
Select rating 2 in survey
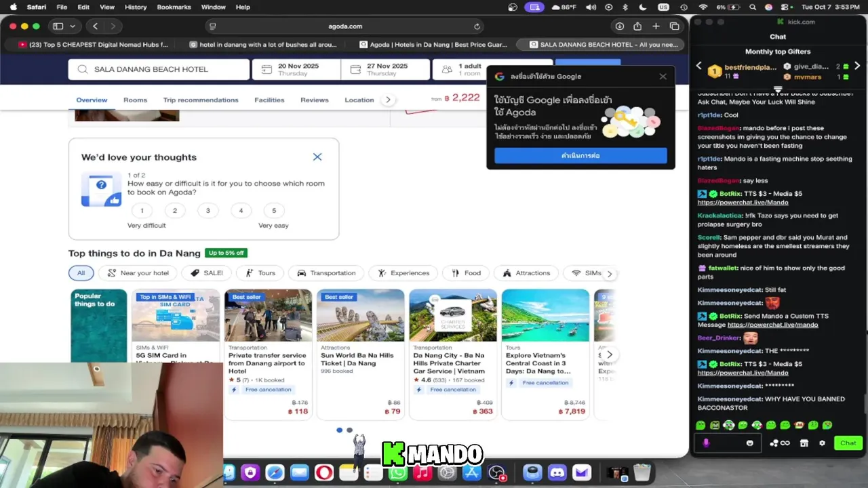[175, 210]
